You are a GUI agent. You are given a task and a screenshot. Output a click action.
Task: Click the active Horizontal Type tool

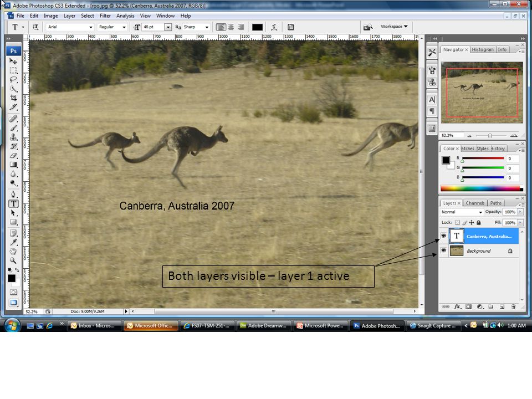[x=13, y=203]
